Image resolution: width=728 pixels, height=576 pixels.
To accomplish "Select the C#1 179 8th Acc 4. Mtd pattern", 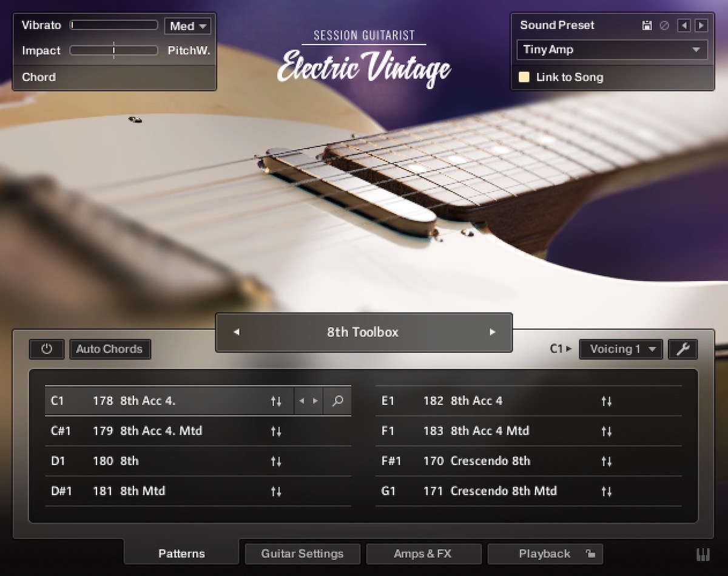I will pyautogui.click(x=198, y=431).
